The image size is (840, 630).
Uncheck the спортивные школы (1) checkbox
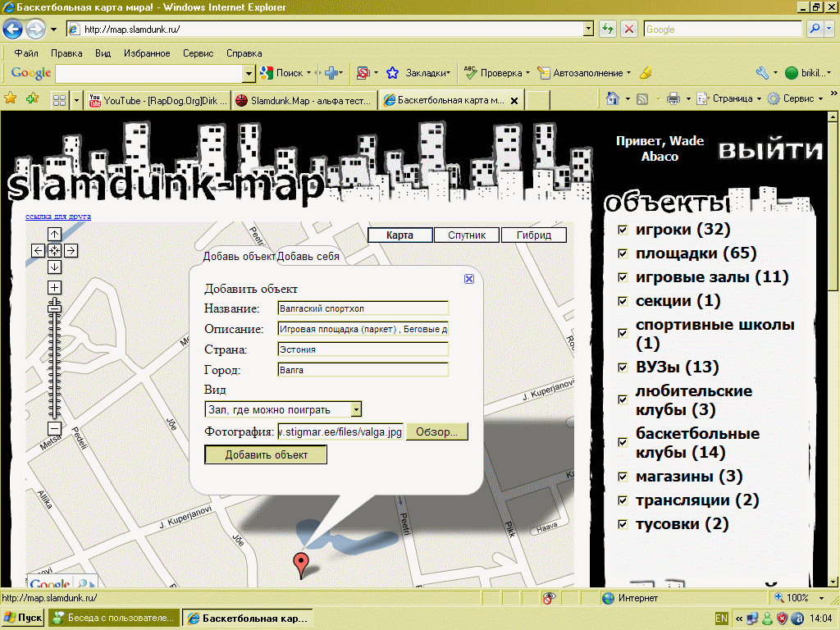pyautogui.click(x=623, y=333)
